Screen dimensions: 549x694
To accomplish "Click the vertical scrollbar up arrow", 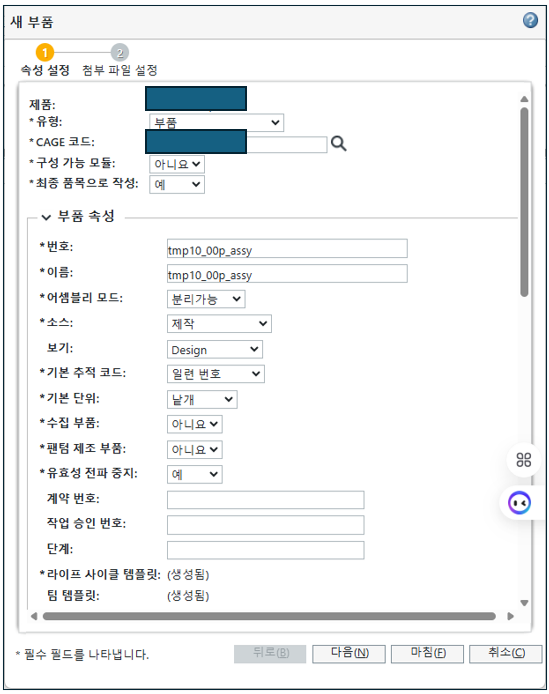I will [524, 99].
